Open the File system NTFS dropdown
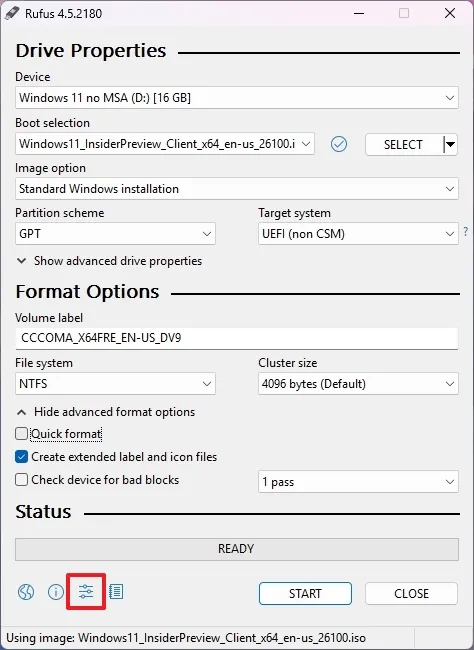The image size is (474, 650). (x=115, y=383)
